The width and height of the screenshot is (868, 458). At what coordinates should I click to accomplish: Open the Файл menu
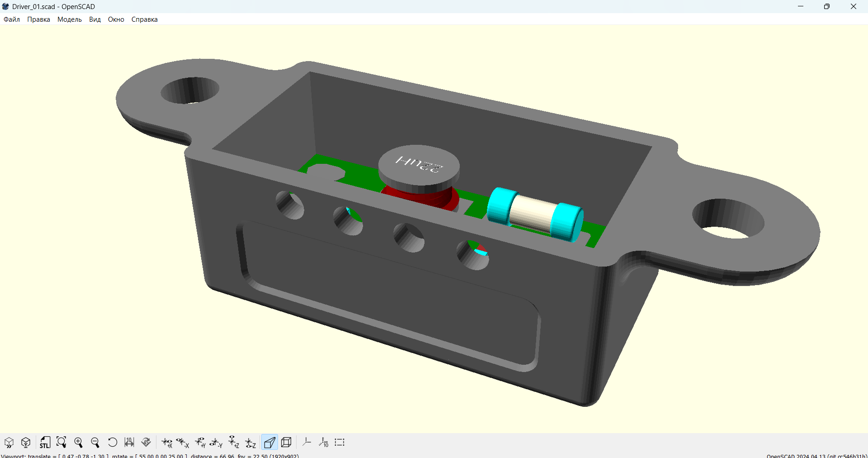click(x=11, y=19)
